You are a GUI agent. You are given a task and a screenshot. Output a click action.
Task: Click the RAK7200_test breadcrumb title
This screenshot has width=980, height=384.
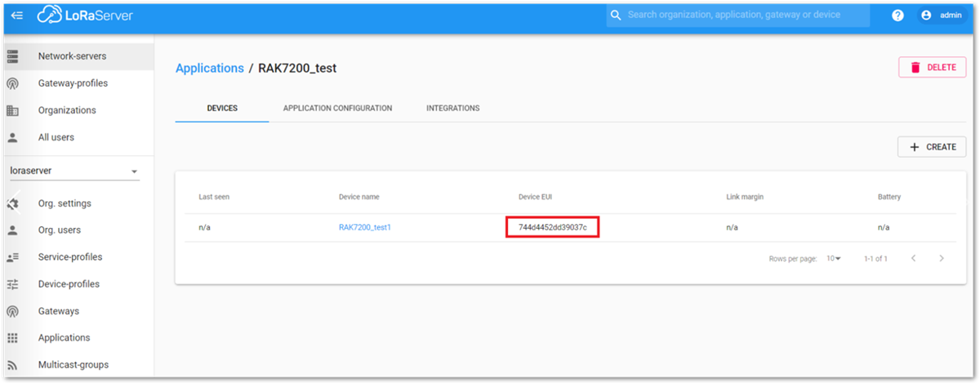[x=297, y=69]
